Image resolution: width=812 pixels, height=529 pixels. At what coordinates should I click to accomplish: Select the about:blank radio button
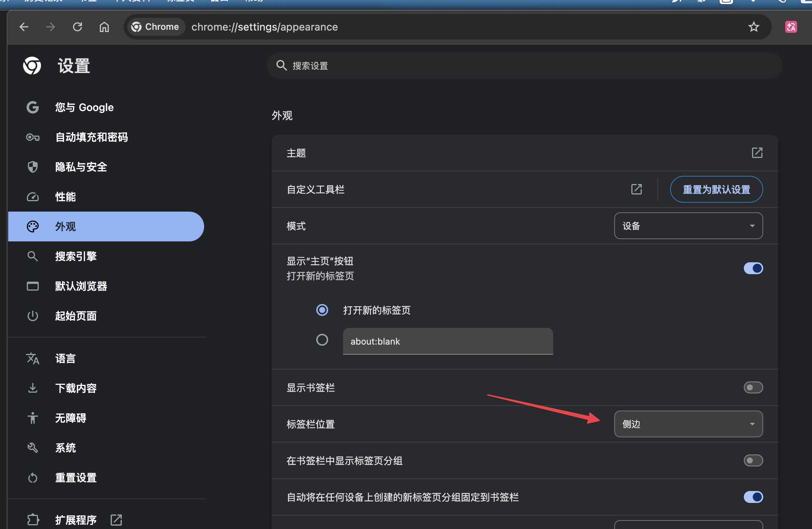click(x=322, y=340)
